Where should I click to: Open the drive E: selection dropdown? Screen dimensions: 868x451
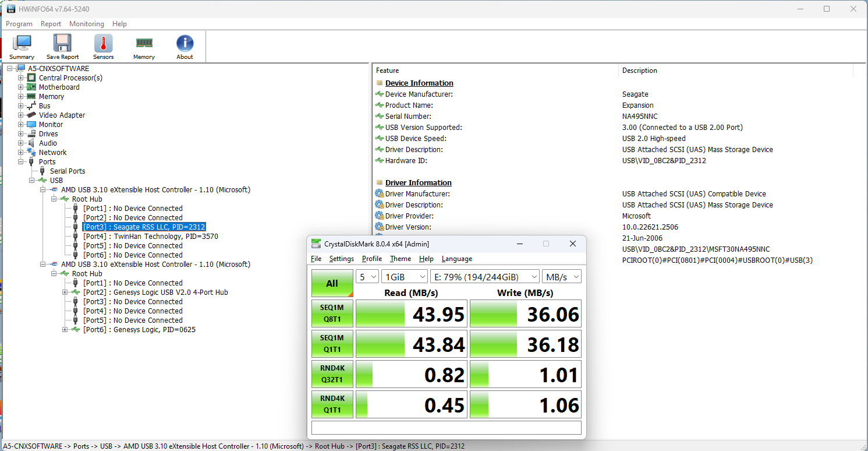(x=484, y=277)
